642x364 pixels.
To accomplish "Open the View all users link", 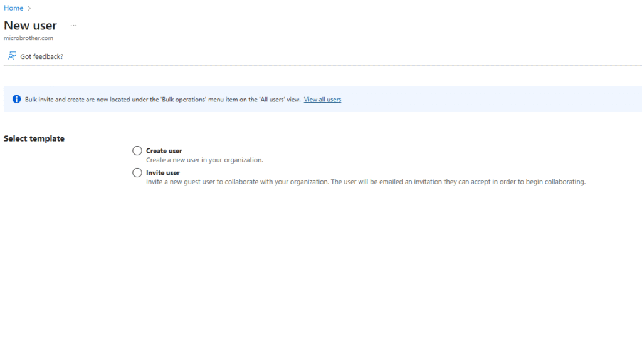I will tap(322, 100).
